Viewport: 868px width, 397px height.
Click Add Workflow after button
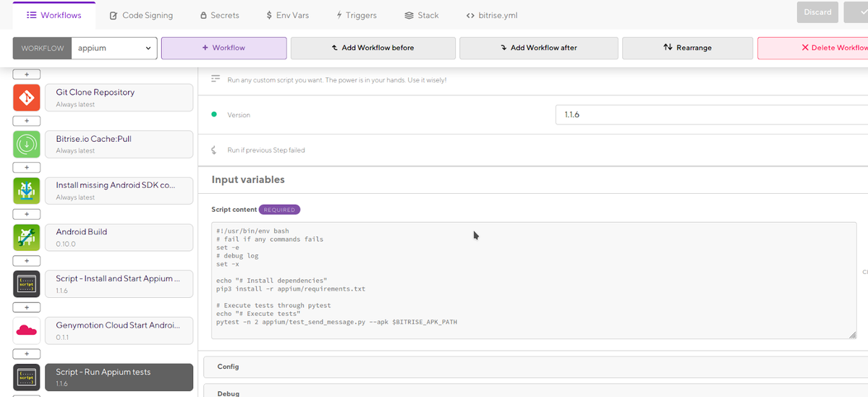pyautogui.click(x=539, y=48)
